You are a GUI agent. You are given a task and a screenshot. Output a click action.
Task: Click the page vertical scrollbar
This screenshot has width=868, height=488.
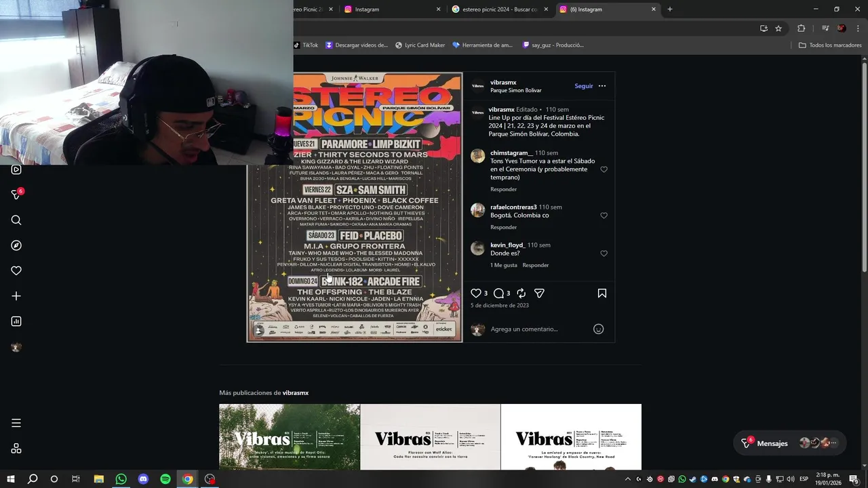point(864,166)
